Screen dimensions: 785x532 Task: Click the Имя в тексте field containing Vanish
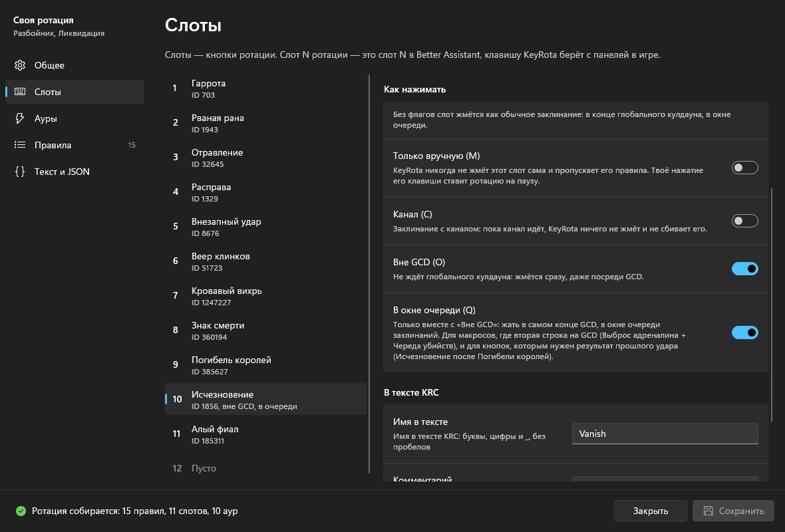coord(665,434)
